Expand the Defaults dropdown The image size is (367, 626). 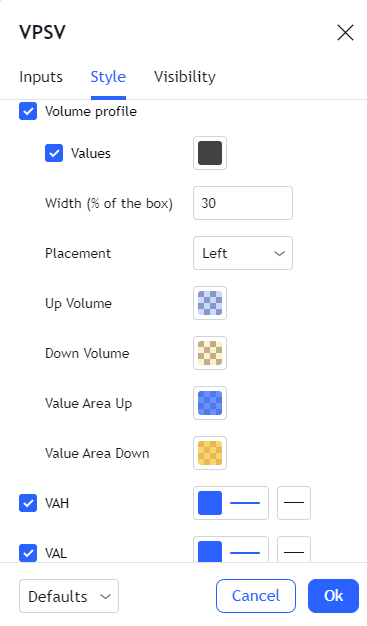click(69, 596)
